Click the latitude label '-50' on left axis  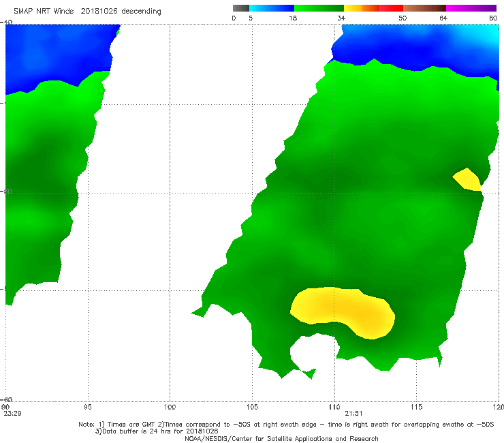6,192
